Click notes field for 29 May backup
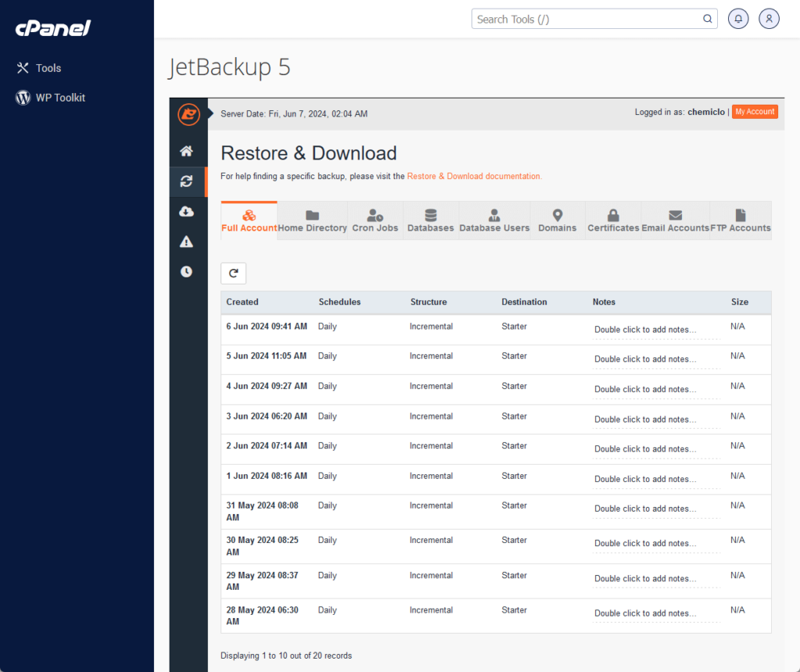 pyautogui.click(x=656, y=579)
